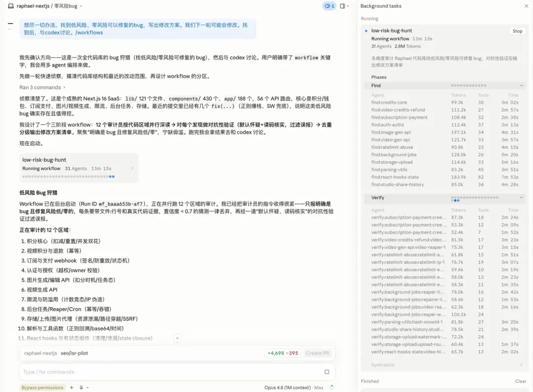Open the eye watcher badge showing 1
The height and width of the screenshot is (392, 533).
click(x=329, y=6)
